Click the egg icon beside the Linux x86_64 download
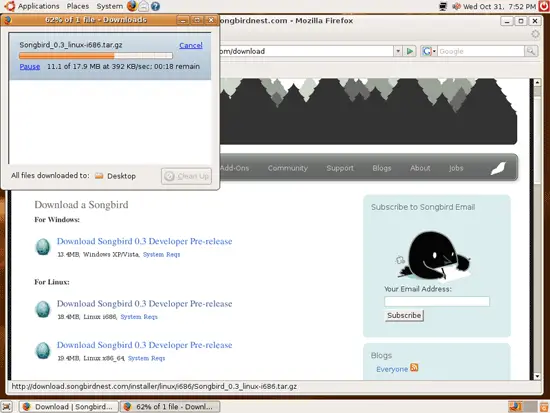This screenshot has width=550, height=413. pyautogui.click(x=43, y=351)
